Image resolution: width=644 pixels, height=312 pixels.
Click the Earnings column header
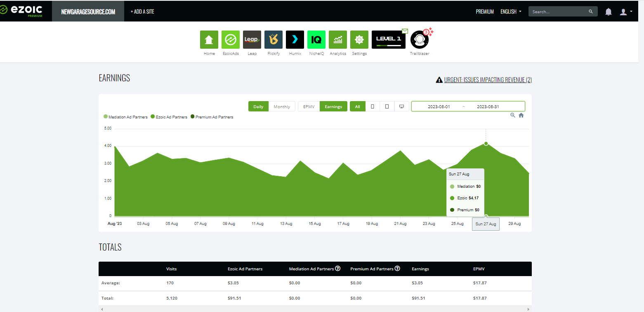[x=420, y=269]
